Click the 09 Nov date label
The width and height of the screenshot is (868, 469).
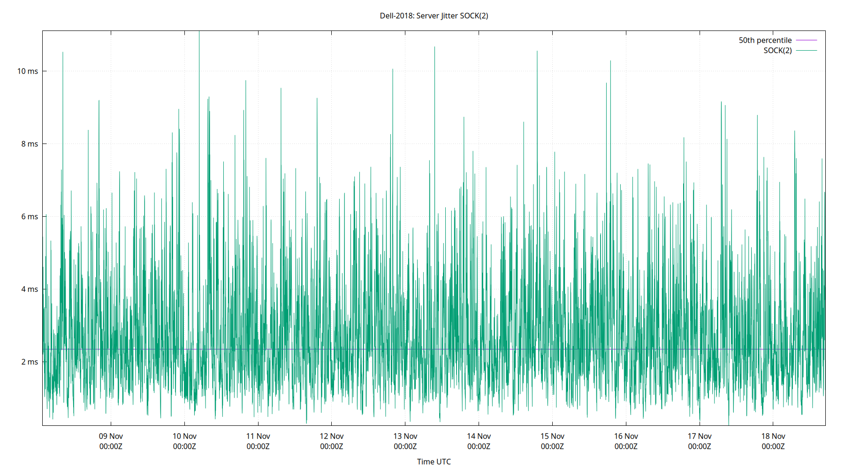point(110,436)
